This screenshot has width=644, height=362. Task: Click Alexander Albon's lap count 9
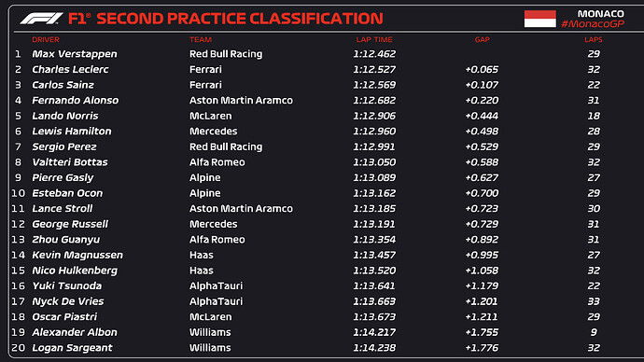[x=594, y=332]
